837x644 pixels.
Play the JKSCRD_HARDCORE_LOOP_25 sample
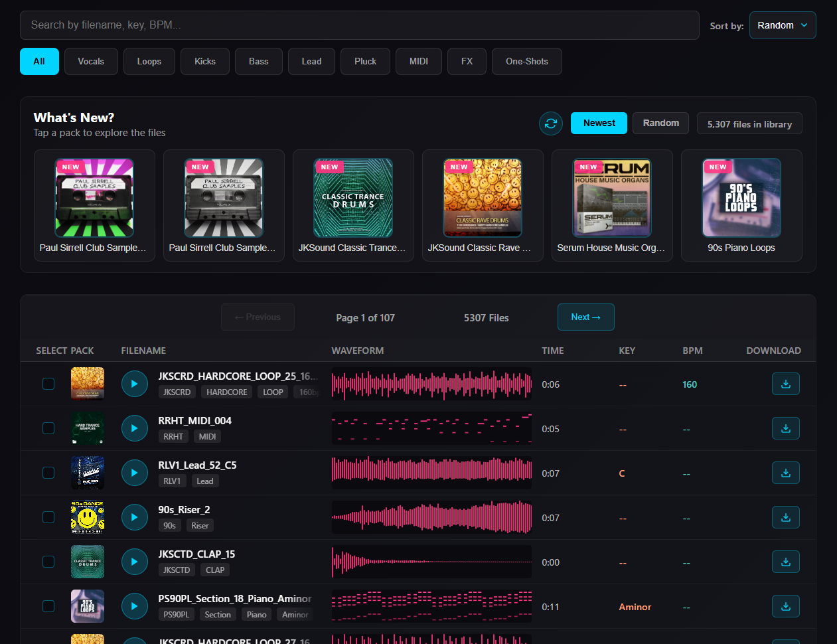tap(135, 384)
